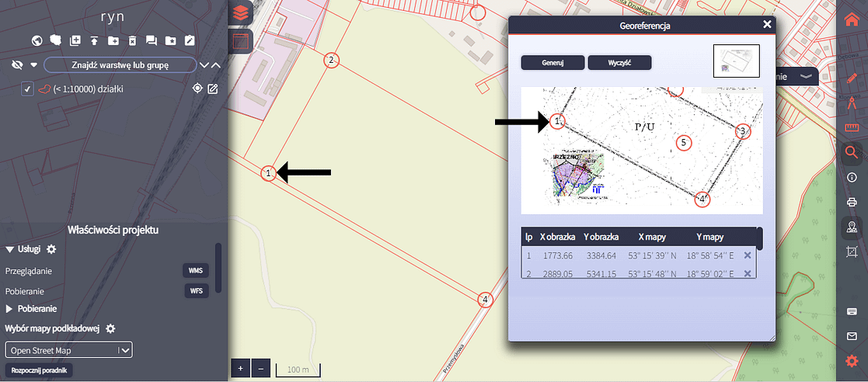Click the upload file arrow icon
Screen dimensions: 868x382
[x=94, y=40]
